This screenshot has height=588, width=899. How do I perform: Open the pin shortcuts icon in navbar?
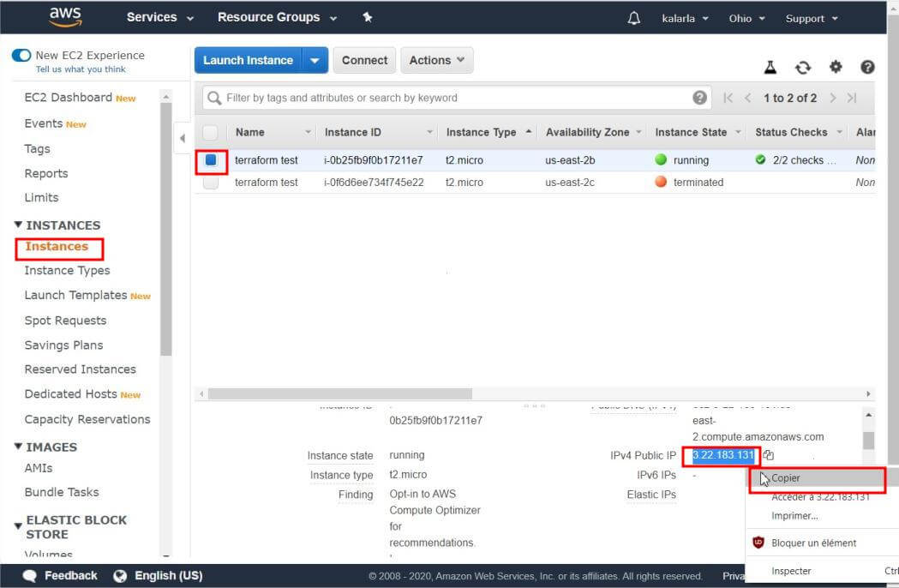[x=368, y=18]
